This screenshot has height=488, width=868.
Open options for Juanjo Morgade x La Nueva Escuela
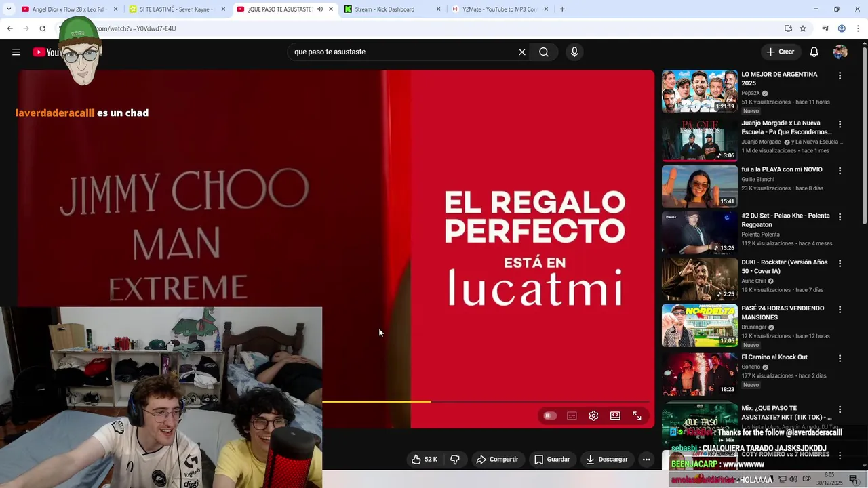[x=840, y=125]
